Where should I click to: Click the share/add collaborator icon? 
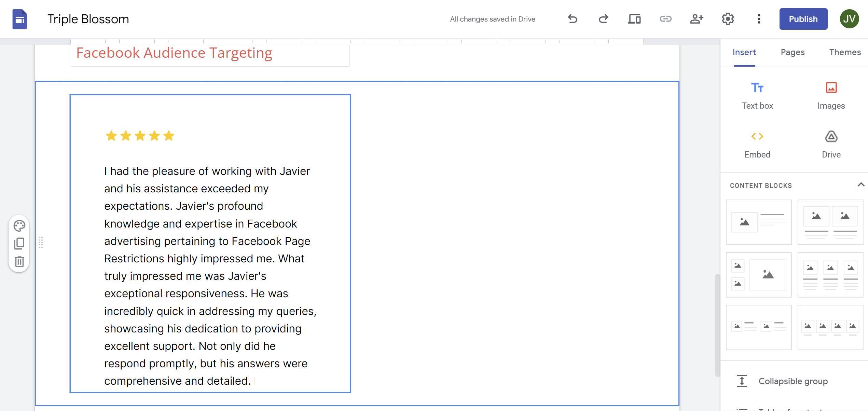697,19
